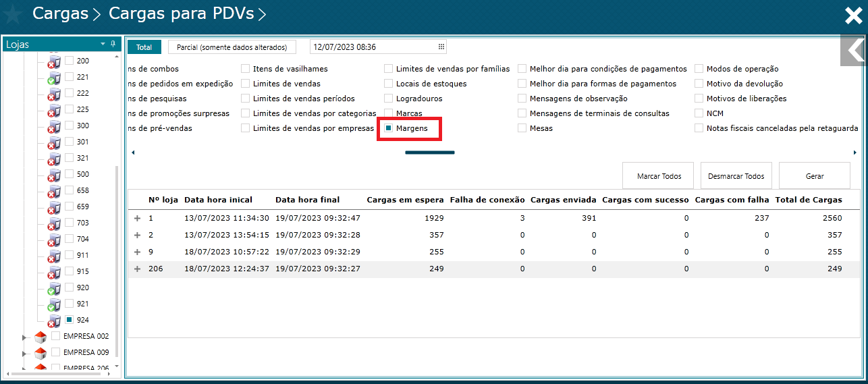Sort by Cargas em espera column
The width and height of the screenshot is (868, 384).
(x=405, y=200)
